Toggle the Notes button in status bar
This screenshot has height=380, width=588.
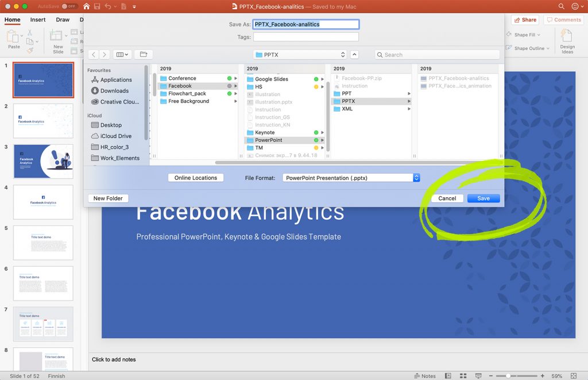tap(425, 376)
